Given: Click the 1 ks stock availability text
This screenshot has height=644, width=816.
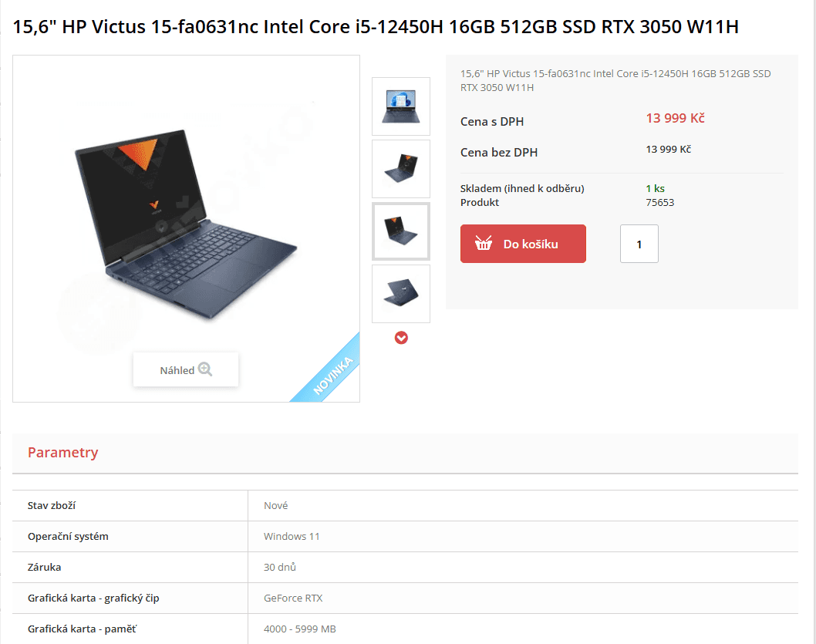Looking at the screenshot, I should coord(656,188).
